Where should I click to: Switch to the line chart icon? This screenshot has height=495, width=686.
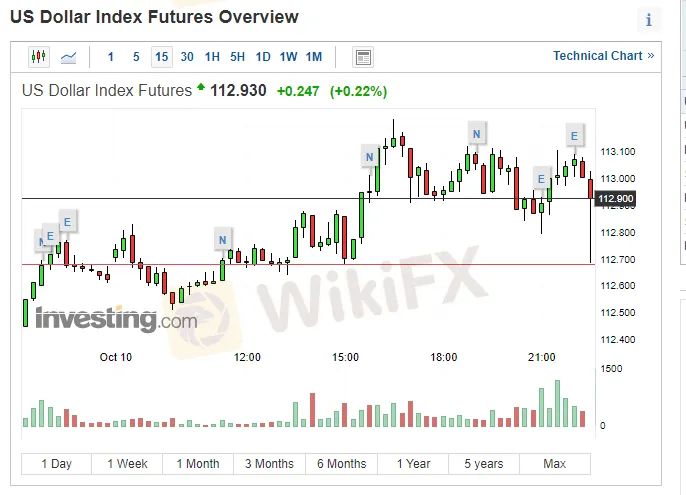[x=68, y=57]
